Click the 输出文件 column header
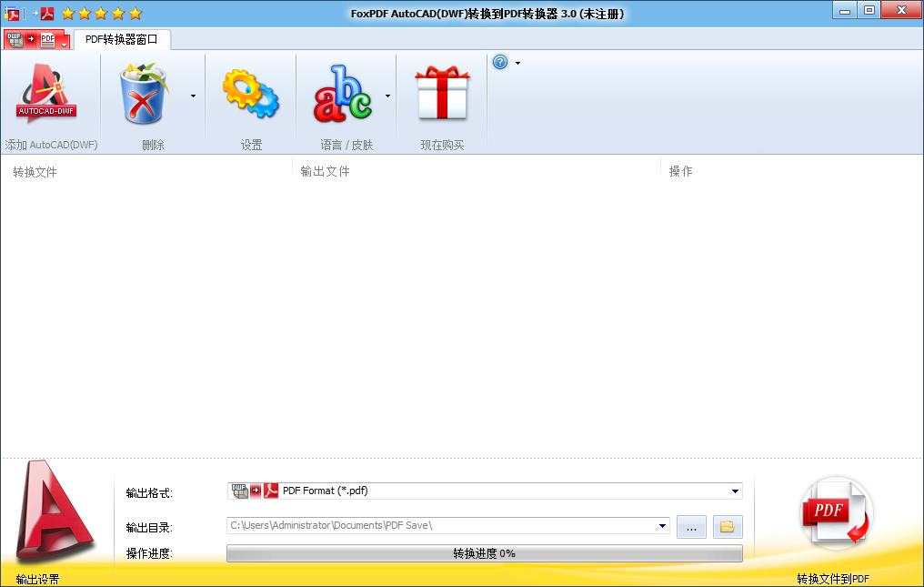 (326, 171)
